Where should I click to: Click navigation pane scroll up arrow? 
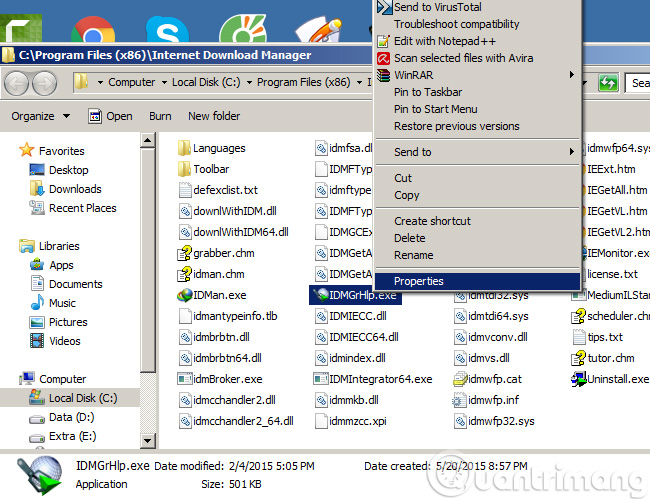148,140
